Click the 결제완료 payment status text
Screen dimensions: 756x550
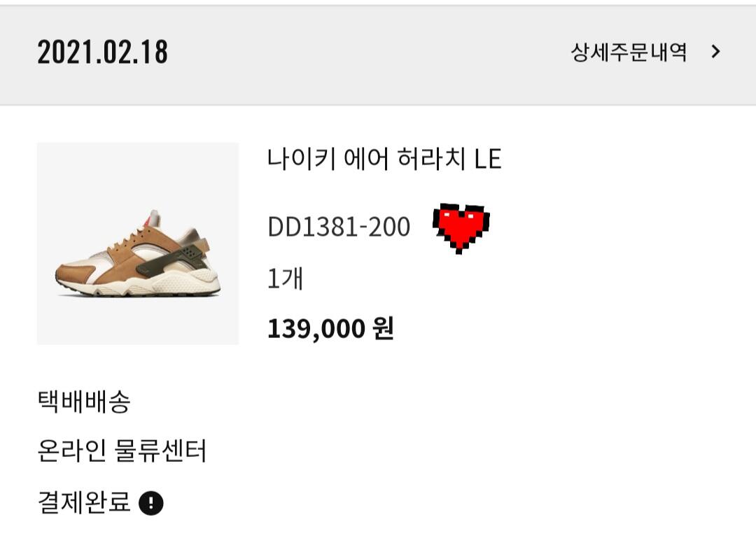click(x=83, y=502)
